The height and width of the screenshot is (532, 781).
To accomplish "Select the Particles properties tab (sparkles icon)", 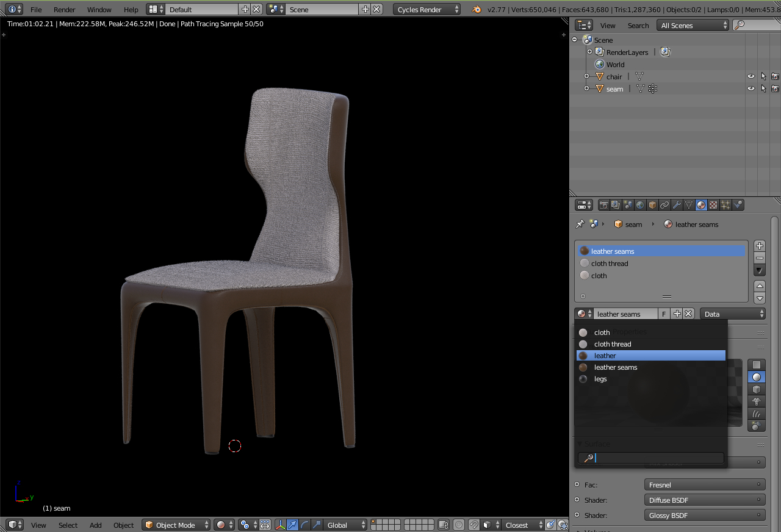I will click(724, 204).
